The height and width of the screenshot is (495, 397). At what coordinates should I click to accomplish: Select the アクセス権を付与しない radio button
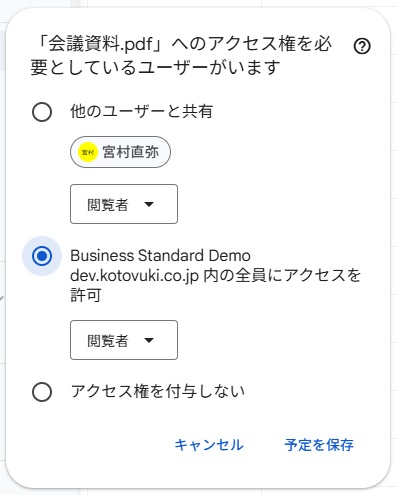click(42, 392)
